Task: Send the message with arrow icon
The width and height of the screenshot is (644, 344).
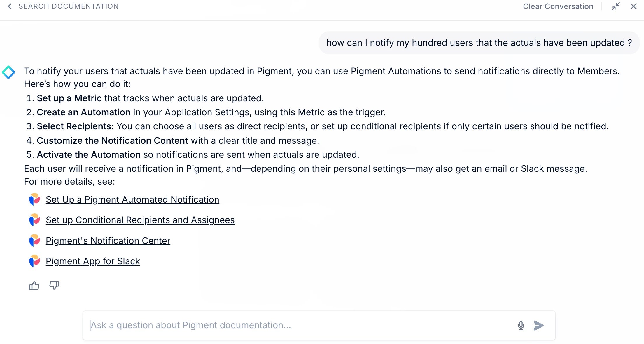Action: click(x=538, y=325)
